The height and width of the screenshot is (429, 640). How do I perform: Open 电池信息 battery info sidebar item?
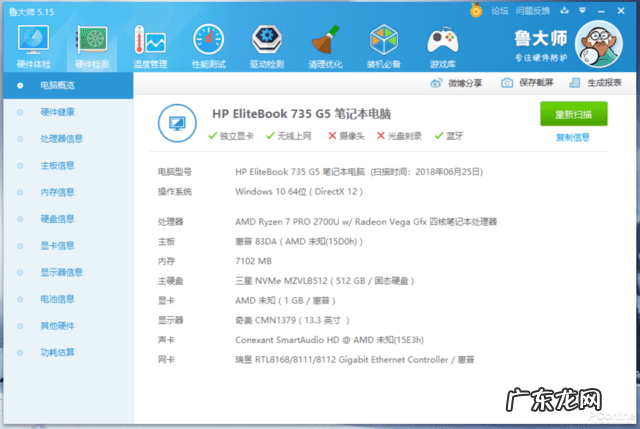coord(57,298)
